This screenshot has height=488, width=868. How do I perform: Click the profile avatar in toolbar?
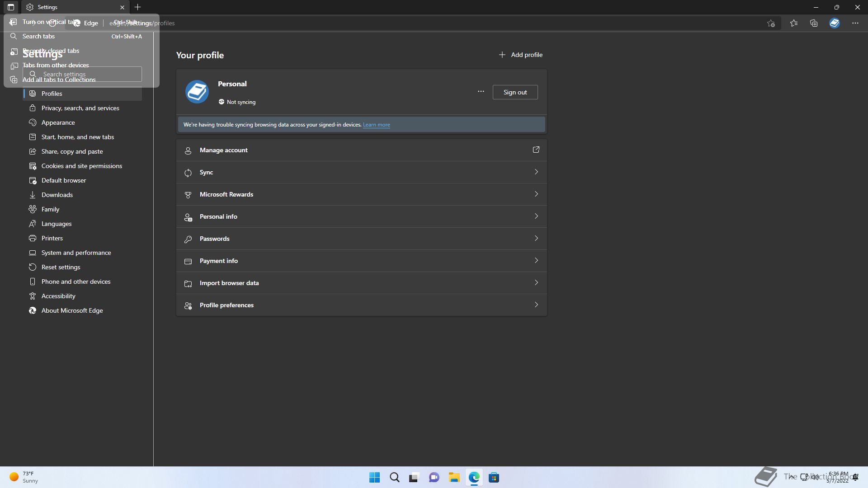(835, 23)
